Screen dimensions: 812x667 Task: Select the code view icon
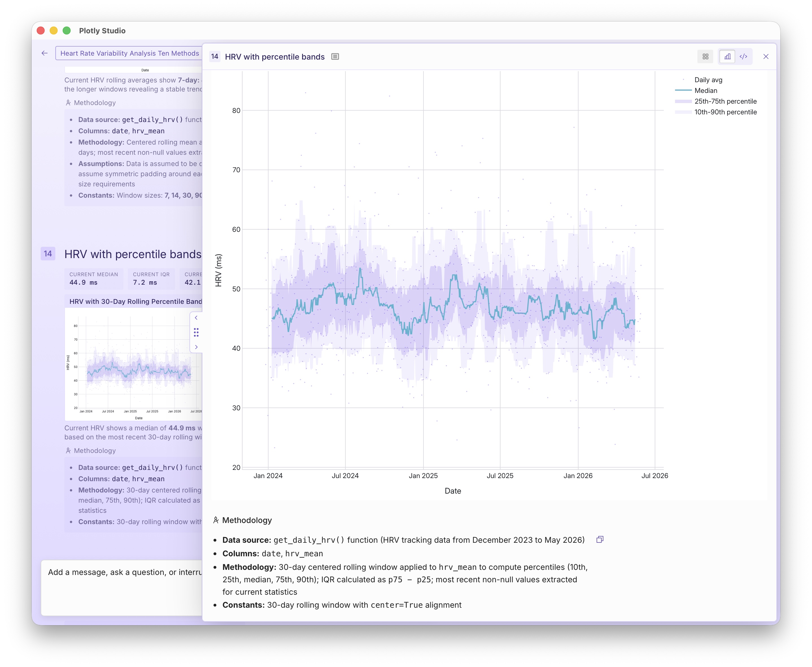click(x=743, y=56)
